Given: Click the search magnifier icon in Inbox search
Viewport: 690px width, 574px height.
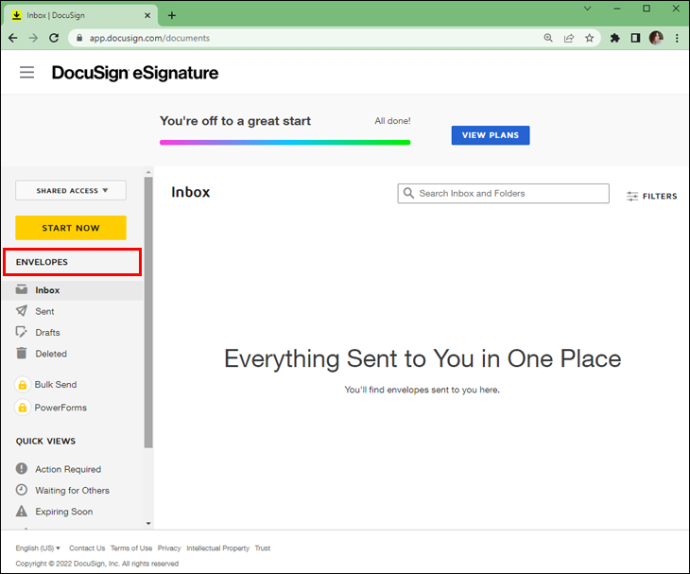Looking at the screenshot, I should [408, 193].
